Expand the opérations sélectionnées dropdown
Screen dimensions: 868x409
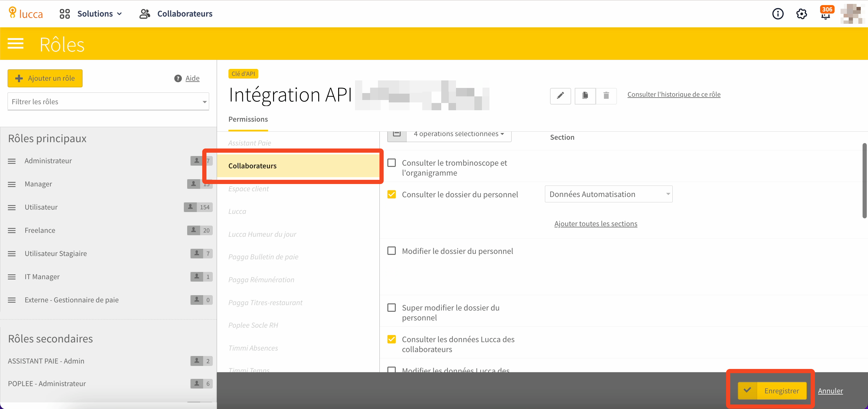(x=459, y=135)
